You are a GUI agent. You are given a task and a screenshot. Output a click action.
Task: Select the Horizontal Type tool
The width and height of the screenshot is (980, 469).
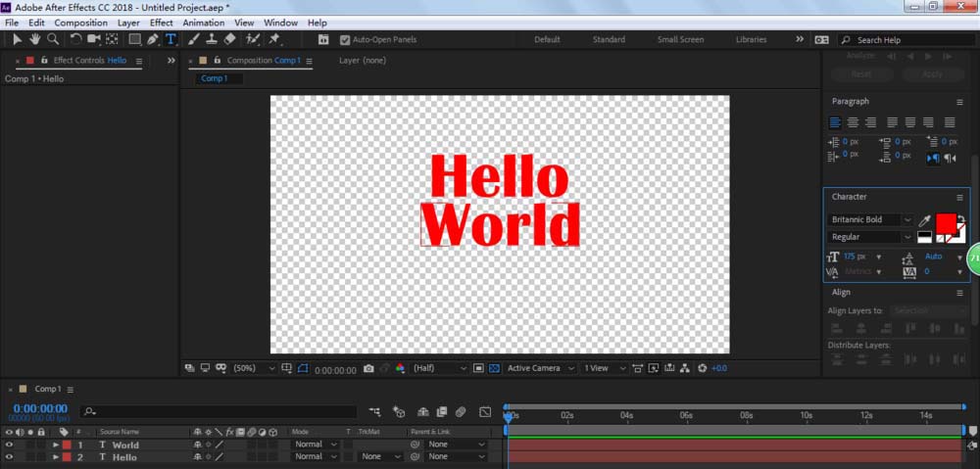click(171, 40)
